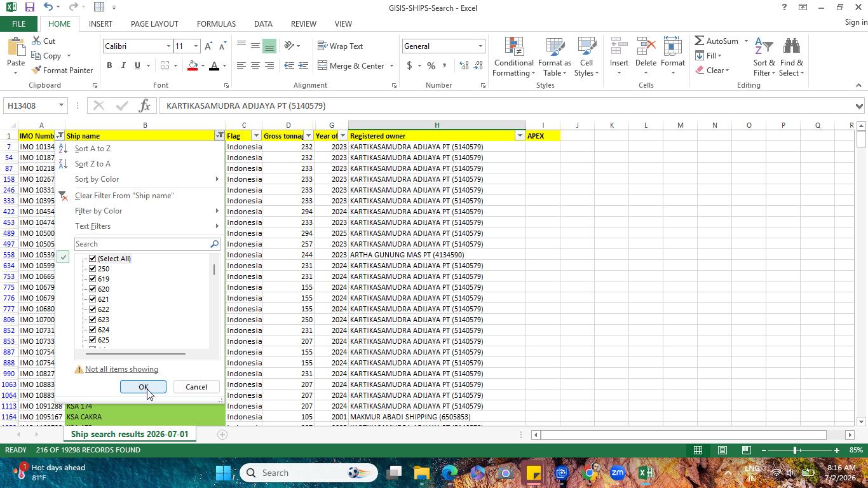The image size is (868, 488).
Task: Click the Format Painter brush
Action: [36, 71]
